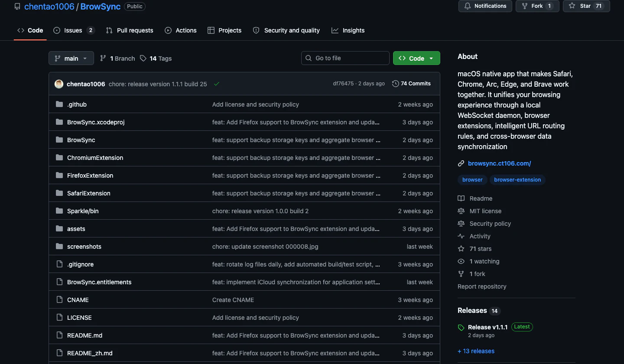The image size is (624, 364).
Task: Click the green checkmark commit status icon
Action: tap(217, 84)
